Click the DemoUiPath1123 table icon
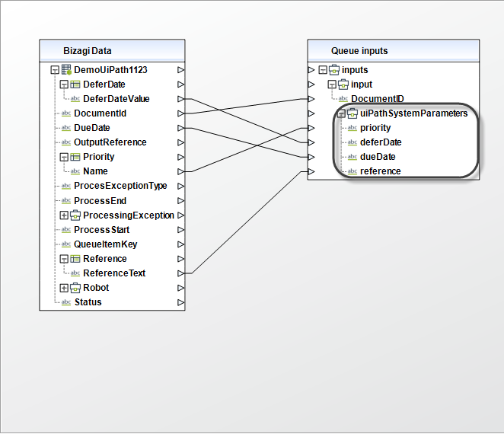This screenshot has height=434, width=504. pyautogui.click(x=66, y=70)
